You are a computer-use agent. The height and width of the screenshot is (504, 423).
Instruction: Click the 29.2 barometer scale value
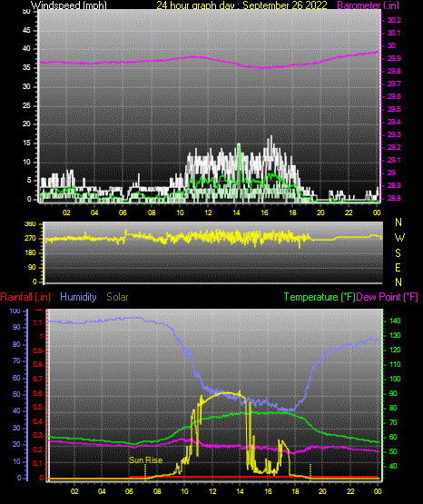(x=394, y=147)
